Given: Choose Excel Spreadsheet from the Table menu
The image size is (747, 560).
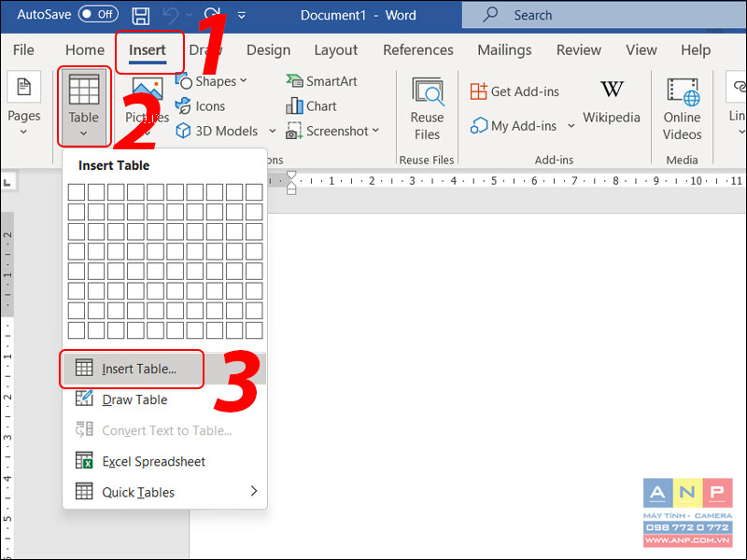Looking at the screenshot, I should [x=164, y=461].
